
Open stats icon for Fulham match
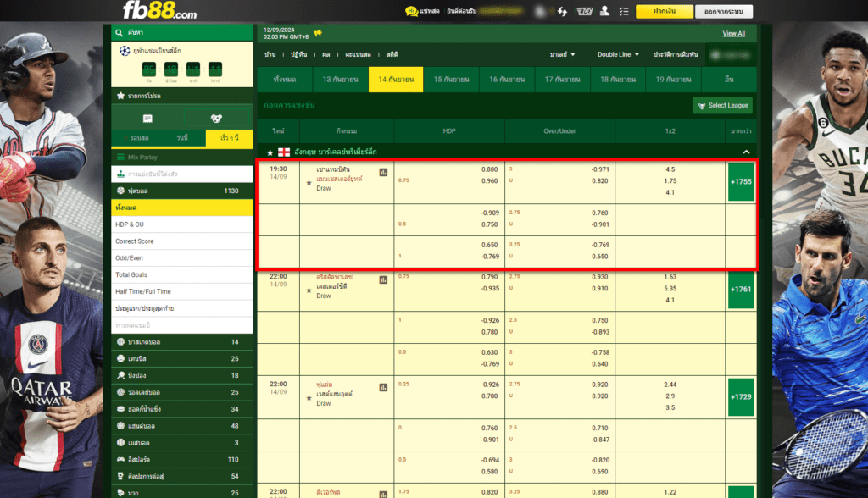(x=383, y=387)
